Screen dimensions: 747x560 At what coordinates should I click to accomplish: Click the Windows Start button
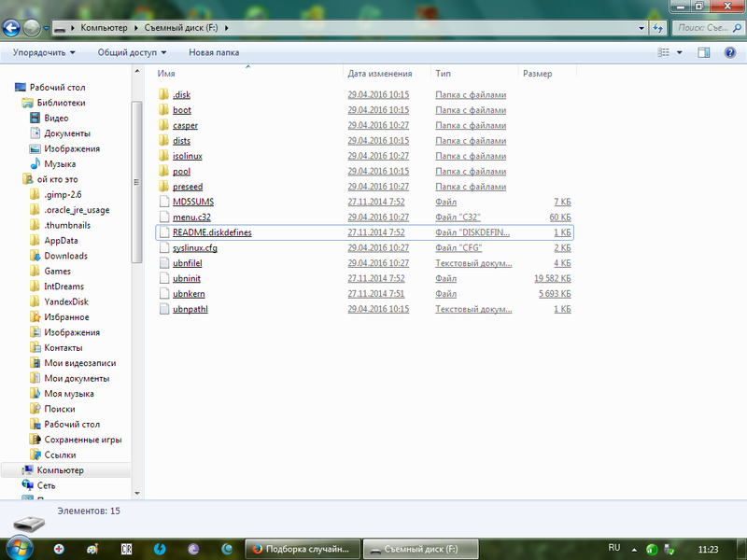20,548
